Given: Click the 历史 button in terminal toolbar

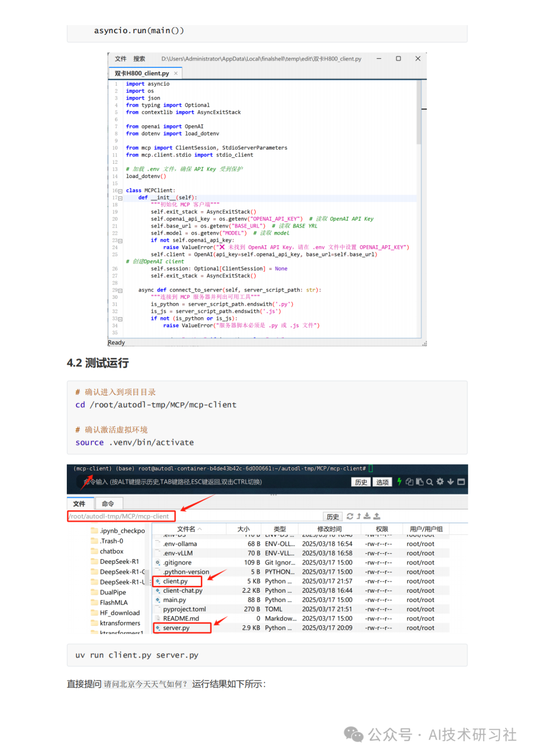Looking at the screenshot, I should tap(360, 482).
